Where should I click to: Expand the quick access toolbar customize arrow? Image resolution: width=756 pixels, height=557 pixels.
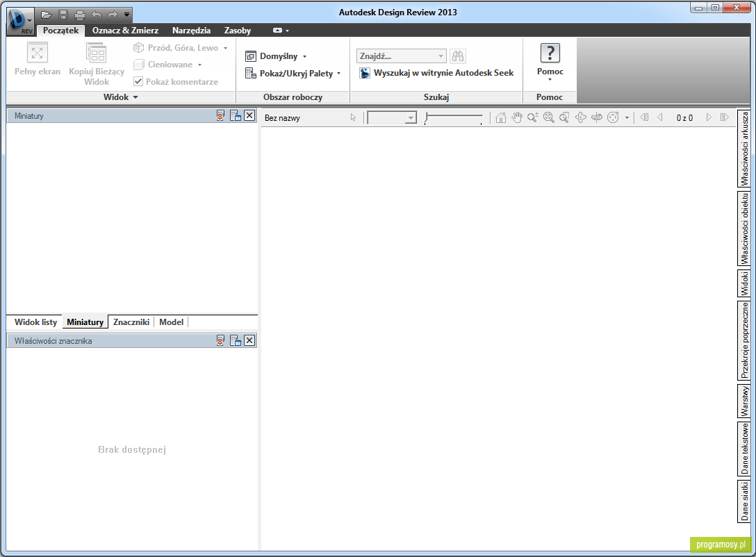126,15
